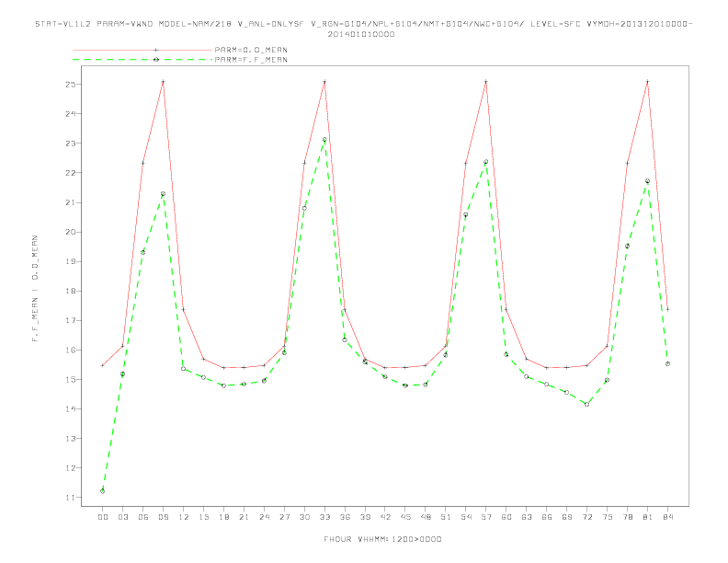This screenshot has height=563, width=728.
Task: Click green circle marker at hour 12
Action: [x=184, y=368]
